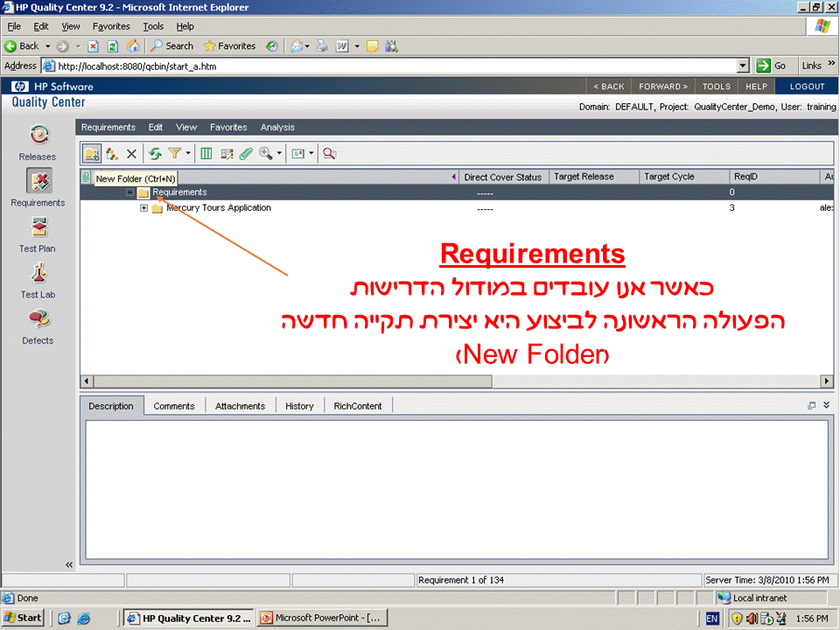
Task: Click the paperclip Attachments icon
Action: pos(246,154)
